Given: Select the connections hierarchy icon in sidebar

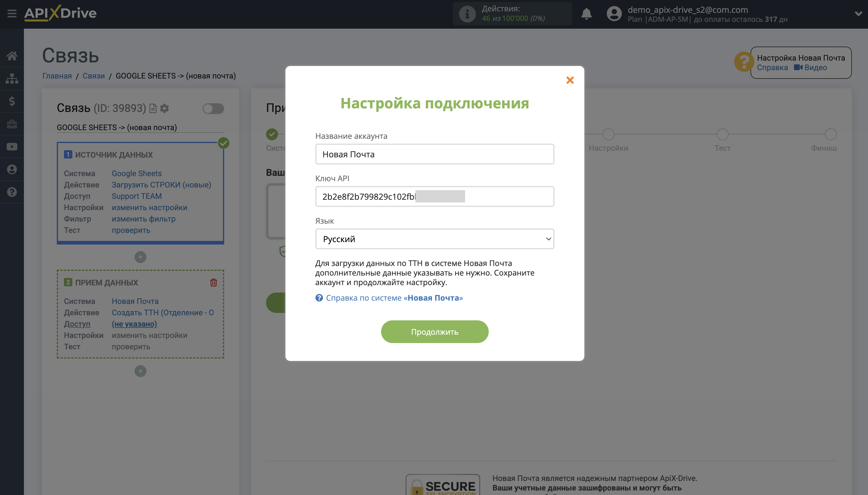Looking at the screenshot, I should click(12, 79).
